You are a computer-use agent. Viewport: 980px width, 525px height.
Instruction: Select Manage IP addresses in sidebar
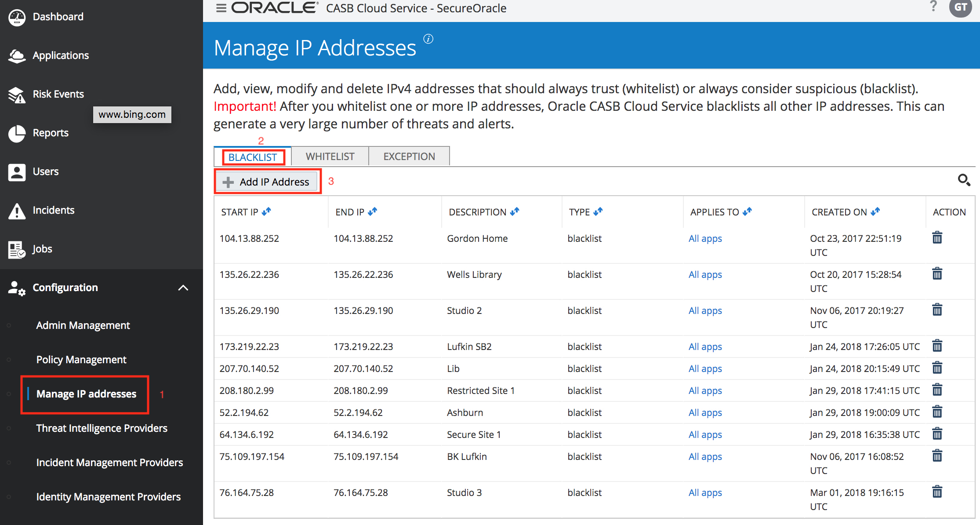pyautogui.click(x=86, y=394)
